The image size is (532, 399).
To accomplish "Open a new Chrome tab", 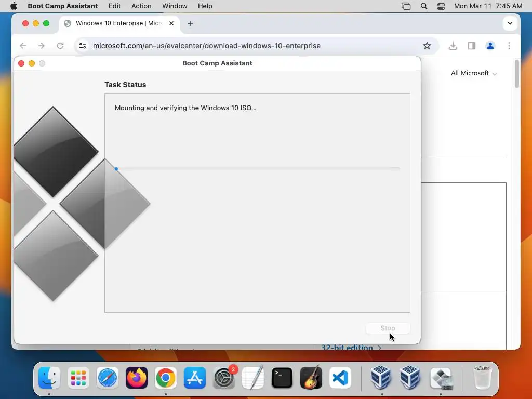I will [x=190, y=23].
